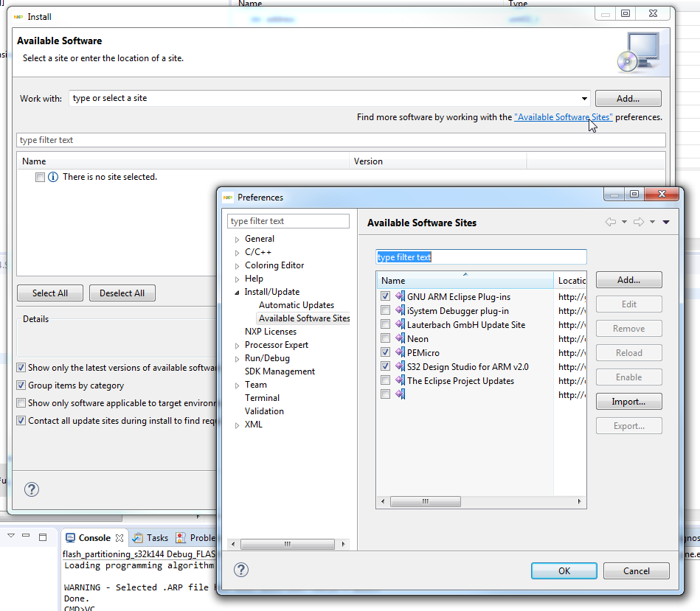700x611 pixels.
Task: Click the GNU ARM Eclipse Plug-ins site icon
Action: (x=400, y=296)
